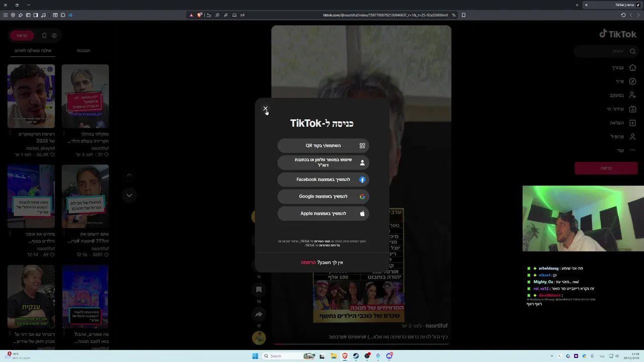This screenshot has height=362, width=644.
Task: Open video thumbnail with 69 likes
Action: [31, 196]
